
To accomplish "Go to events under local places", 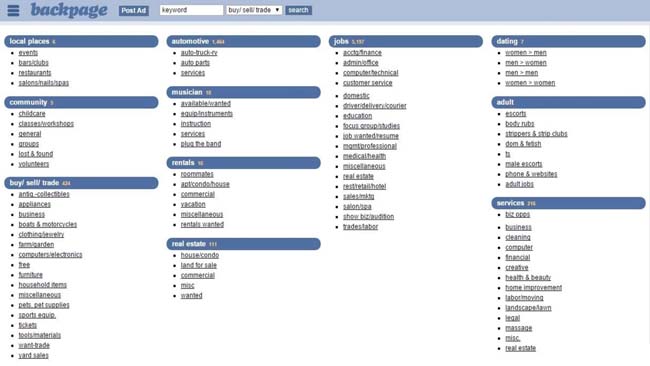I will (x=28, y=53).
